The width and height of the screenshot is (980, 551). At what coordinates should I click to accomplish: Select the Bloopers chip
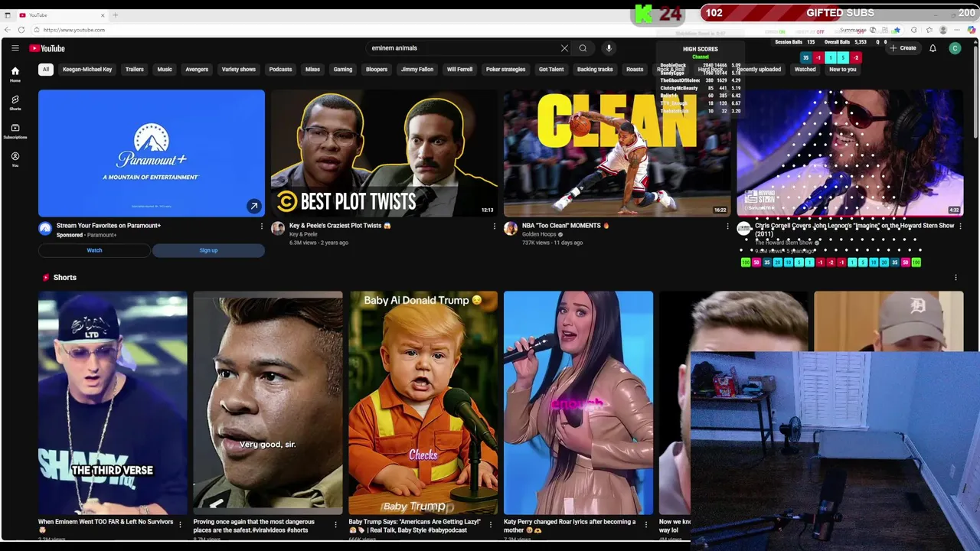(377, 70)
